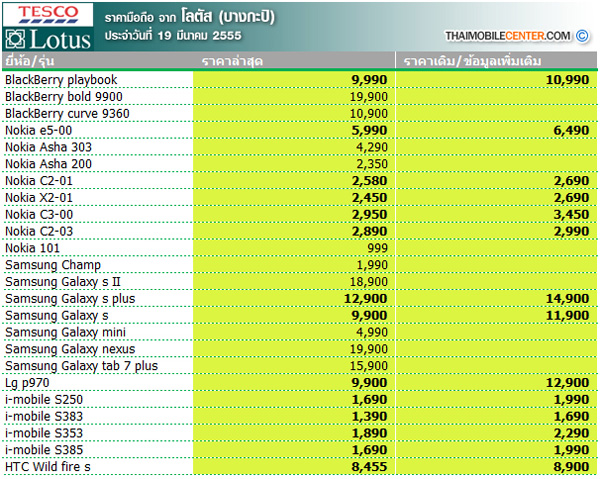600x479 pixels.
Task: Select the Samsung Champ model name
Action: click(x=53, y=265)
